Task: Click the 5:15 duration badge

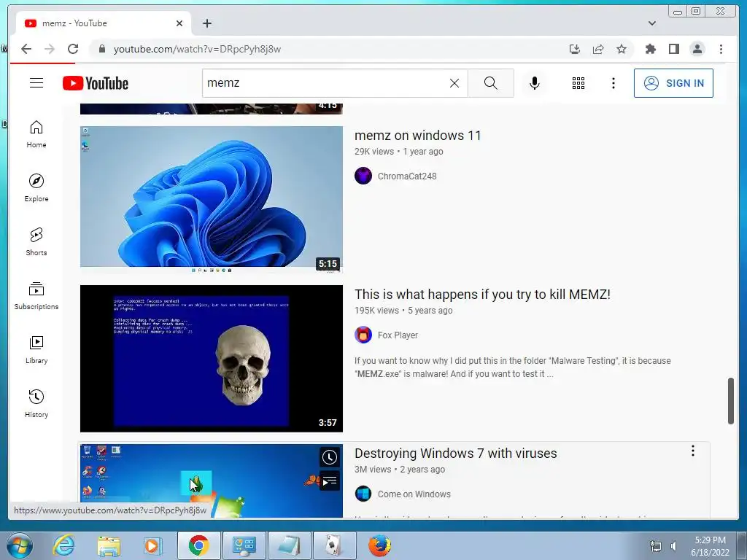Action: (328, 264)
